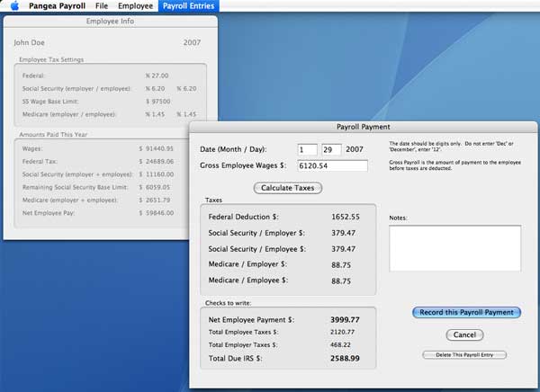Open the Pangea Payroll application menu
The width and height of the screenshot is (540, 392).
click(x=57, y=6)
